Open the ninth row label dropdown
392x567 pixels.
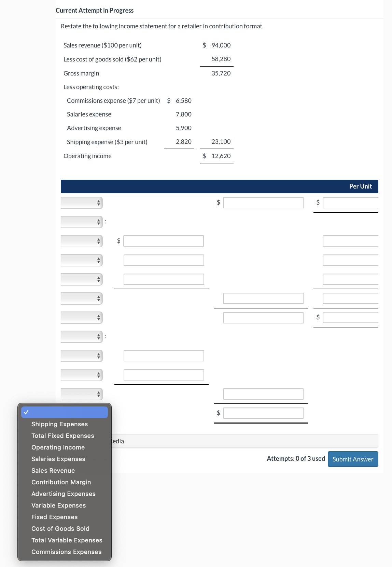point(82,356)
